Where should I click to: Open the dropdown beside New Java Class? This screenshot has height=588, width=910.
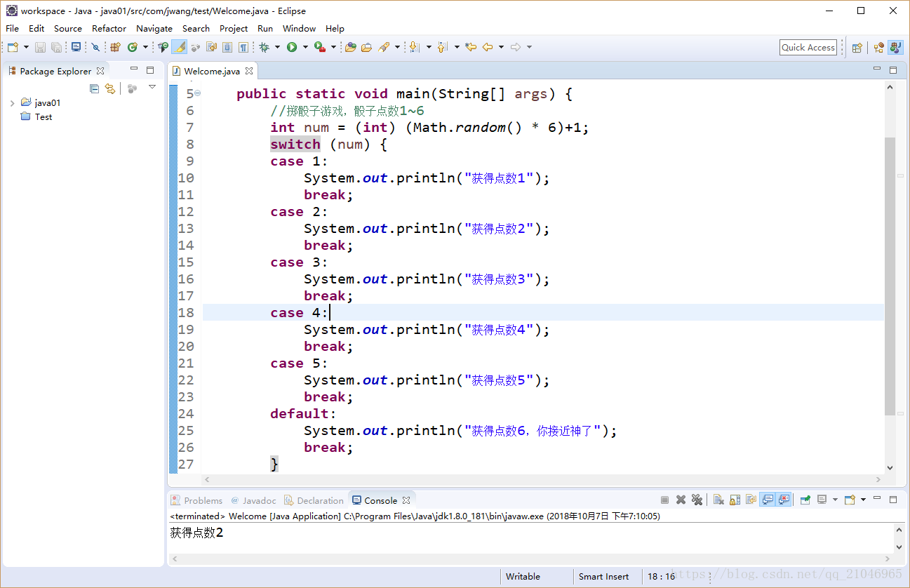(x=145, y=47)
